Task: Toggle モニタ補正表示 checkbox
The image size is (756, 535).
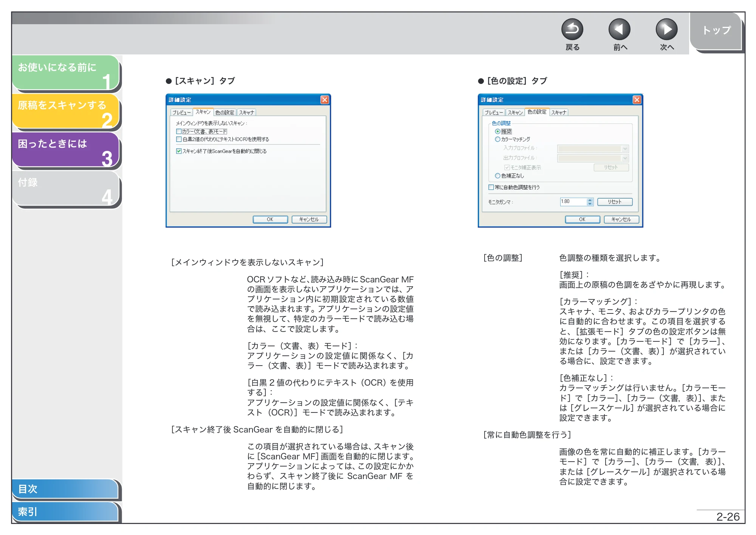Action: click(507, 167)
